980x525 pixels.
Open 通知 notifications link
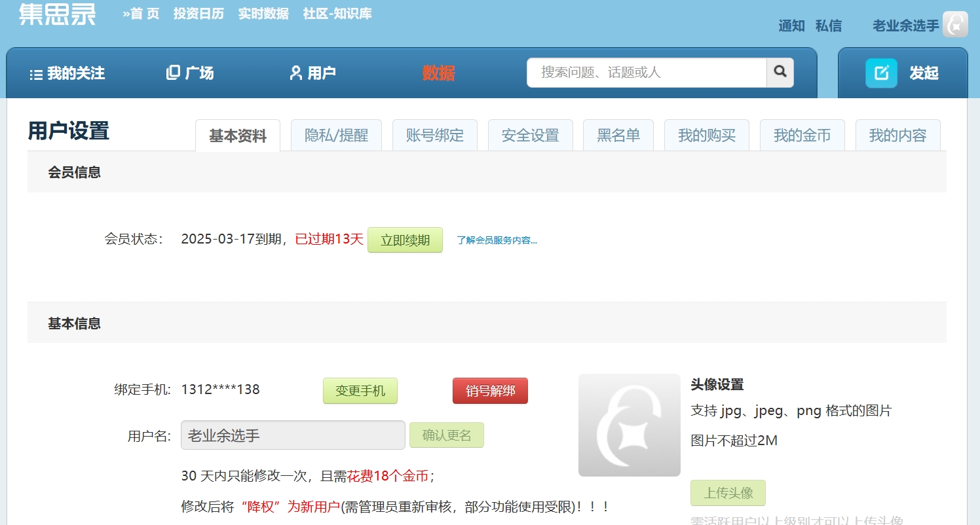click(791, 26)
